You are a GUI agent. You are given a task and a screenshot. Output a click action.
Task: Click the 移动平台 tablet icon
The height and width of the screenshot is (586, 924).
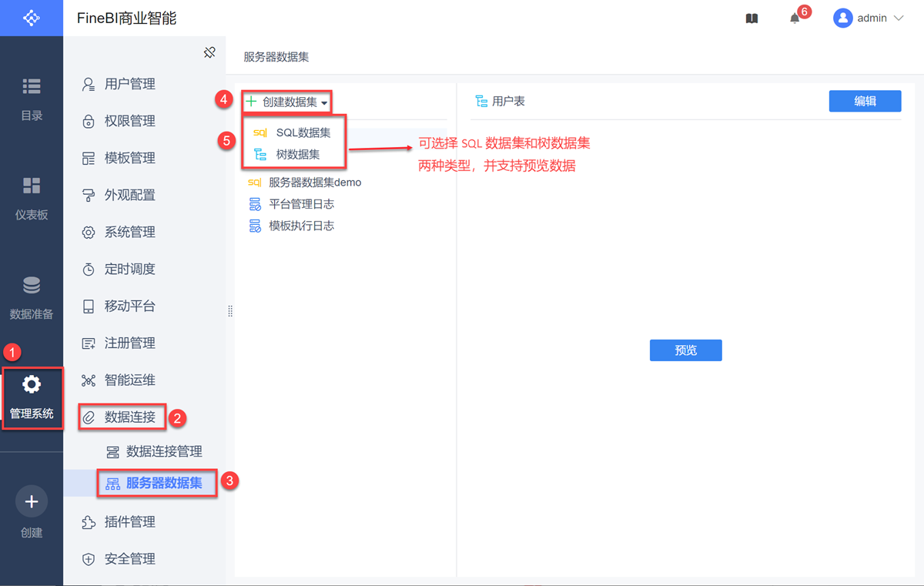coord(89,306)
